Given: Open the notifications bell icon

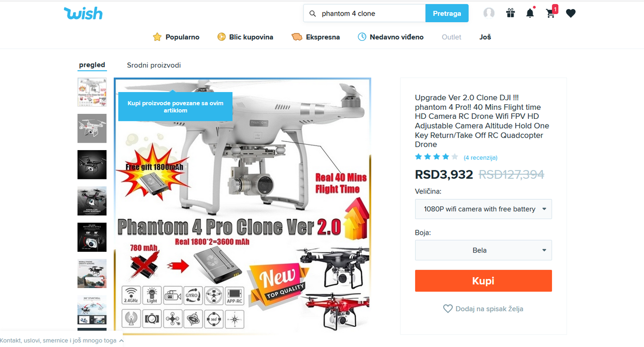Looking at the screenshot, I should click(530, 13).
